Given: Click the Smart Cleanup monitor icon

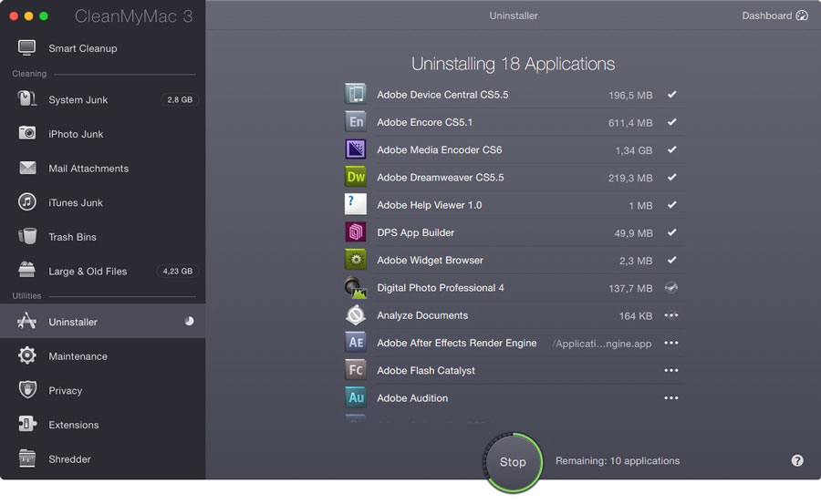Looking at the screenshot, I should point(26,47).
